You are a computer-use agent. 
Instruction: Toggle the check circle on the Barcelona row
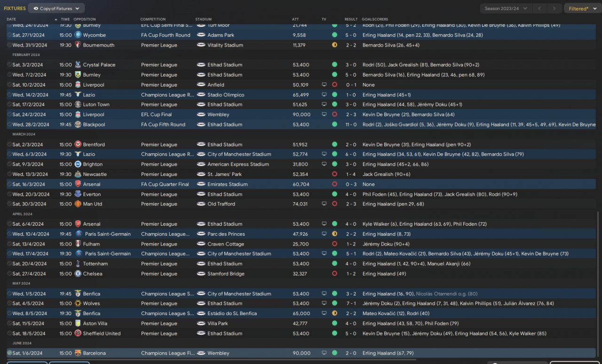tap(9, 353)
